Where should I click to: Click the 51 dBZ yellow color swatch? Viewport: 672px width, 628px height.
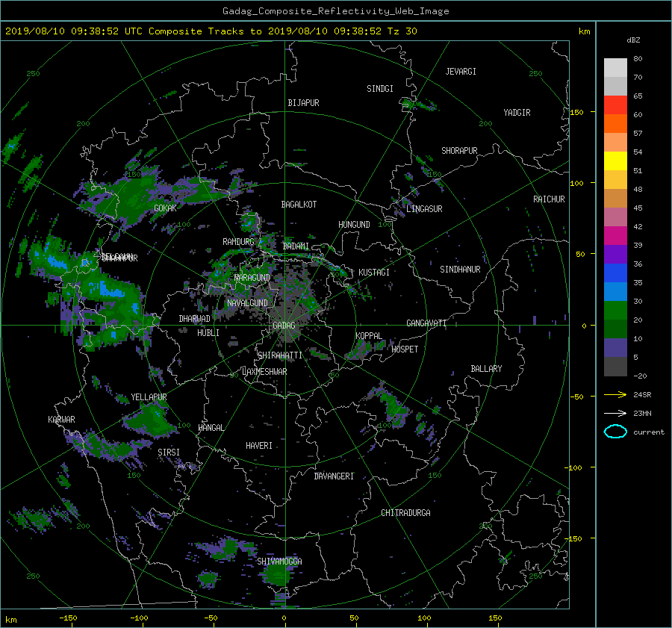point(615,161)
